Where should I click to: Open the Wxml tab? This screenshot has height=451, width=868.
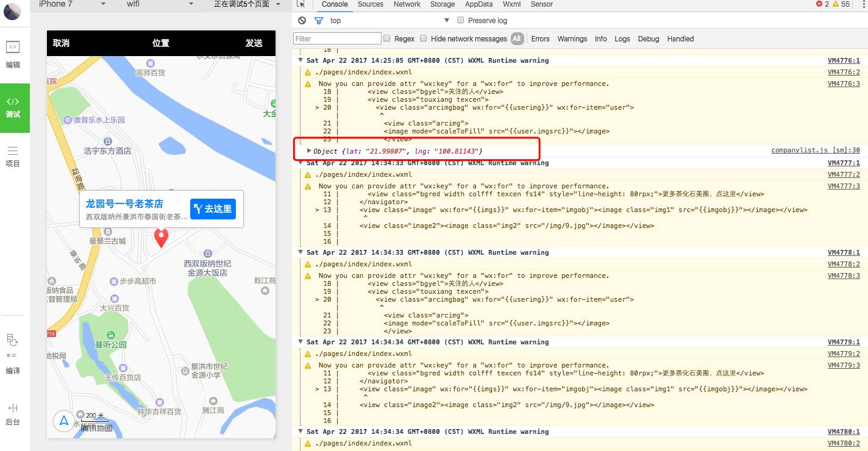511,4
